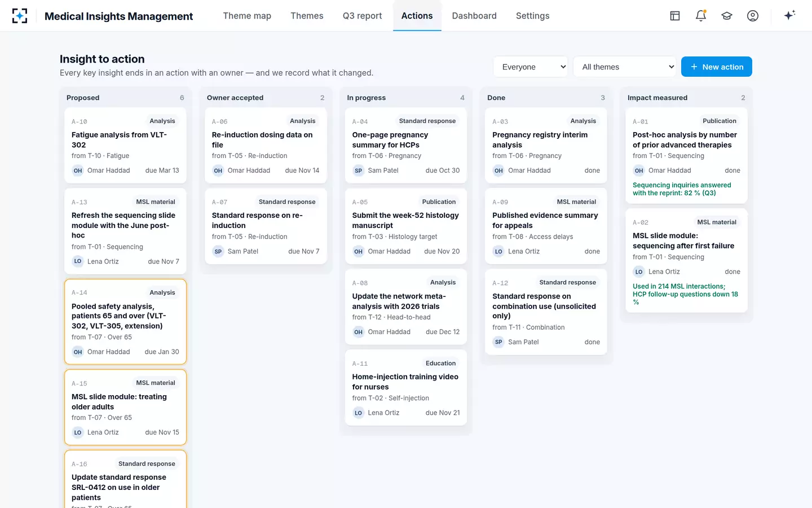This screenshot has height=508, width=812.
Task: Click the Medical Insights Management logo icon
Action: click(x=20, y=16)
